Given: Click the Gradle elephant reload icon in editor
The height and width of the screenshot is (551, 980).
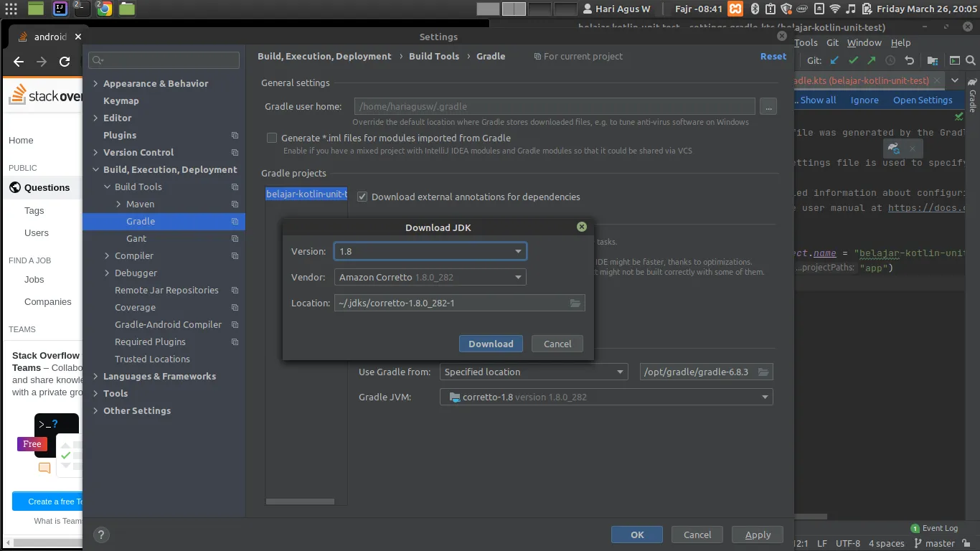Looking at the screenshot, I should [894, 149].
